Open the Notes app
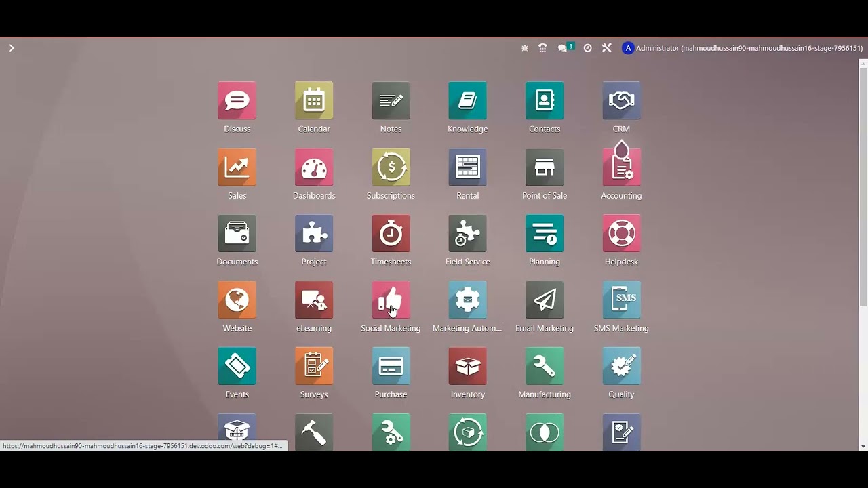This screenshot has height=488, width=868. point(391,100)
